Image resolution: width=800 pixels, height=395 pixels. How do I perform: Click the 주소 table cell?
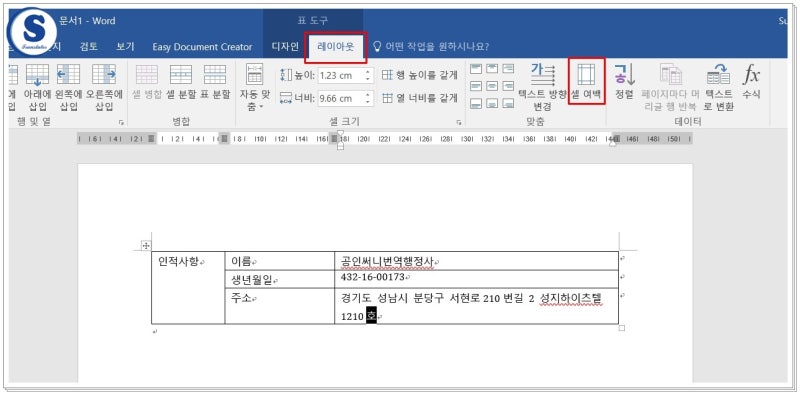(x=280, y=306)
